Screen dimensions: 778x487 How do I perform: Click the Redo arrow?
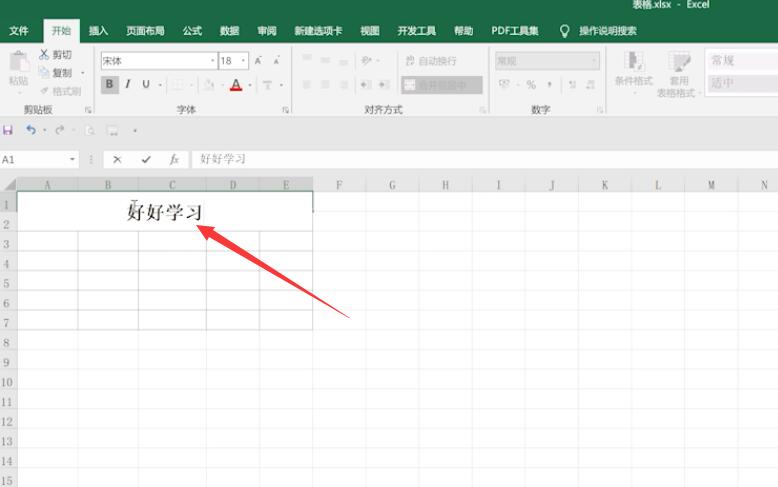[60, 130]
